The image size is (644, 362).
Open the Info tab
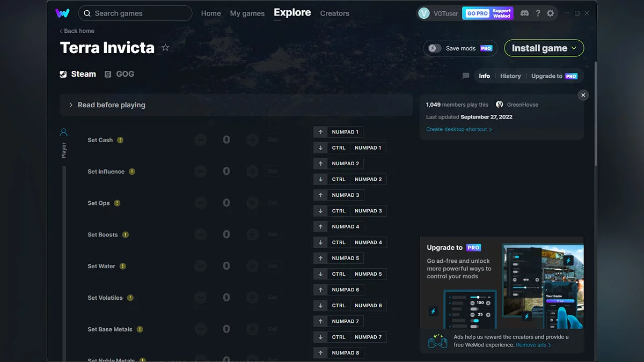point(485,76)
